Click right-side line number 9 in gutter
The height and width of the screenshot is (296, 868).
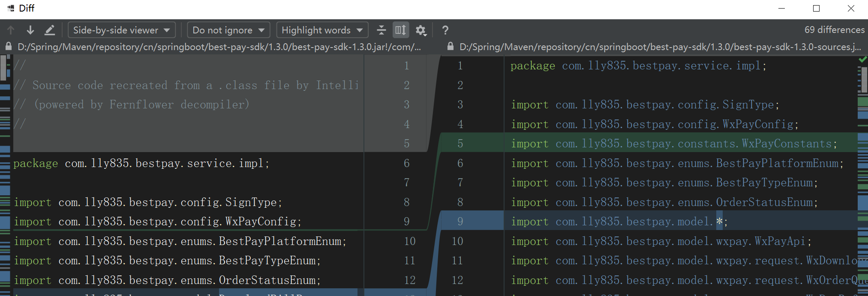coord(460,221)
